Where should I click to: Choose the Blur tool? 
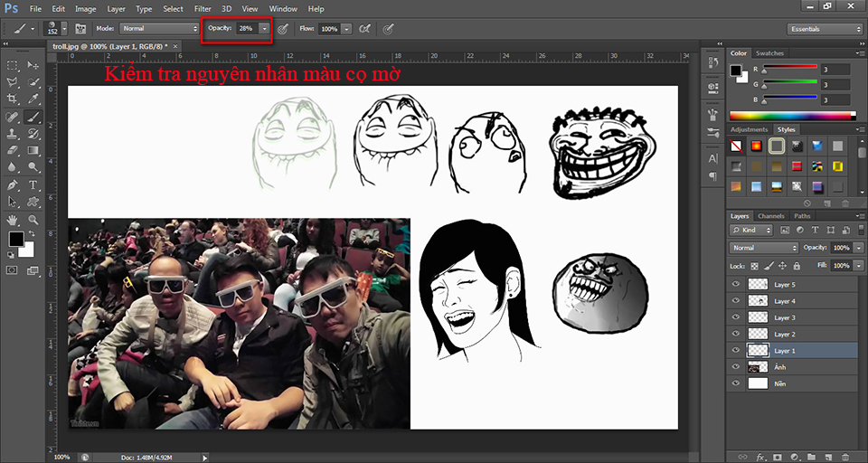pos(12,166)
